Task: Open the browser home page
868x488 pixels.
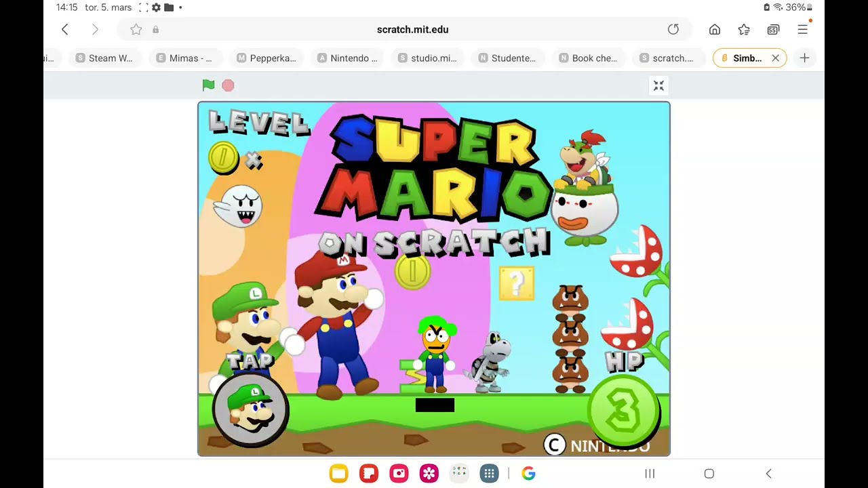Action: coord(715,29)
